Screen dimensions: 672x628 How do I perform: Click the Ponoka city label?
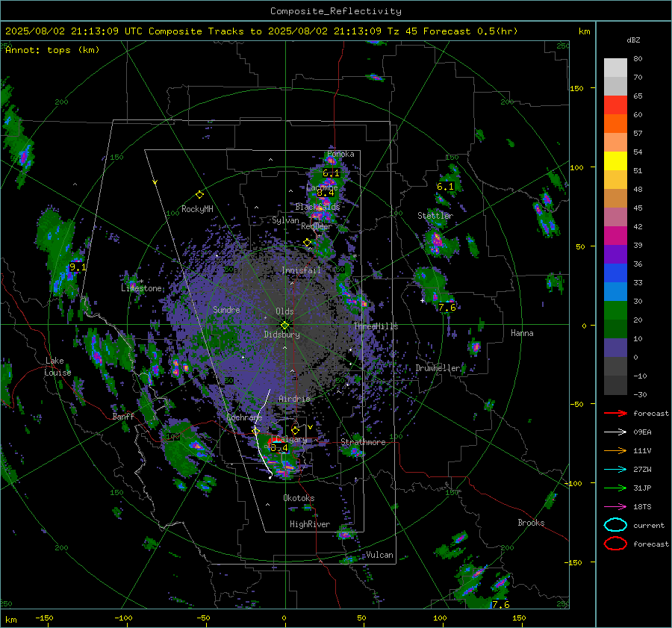(340, 154)
